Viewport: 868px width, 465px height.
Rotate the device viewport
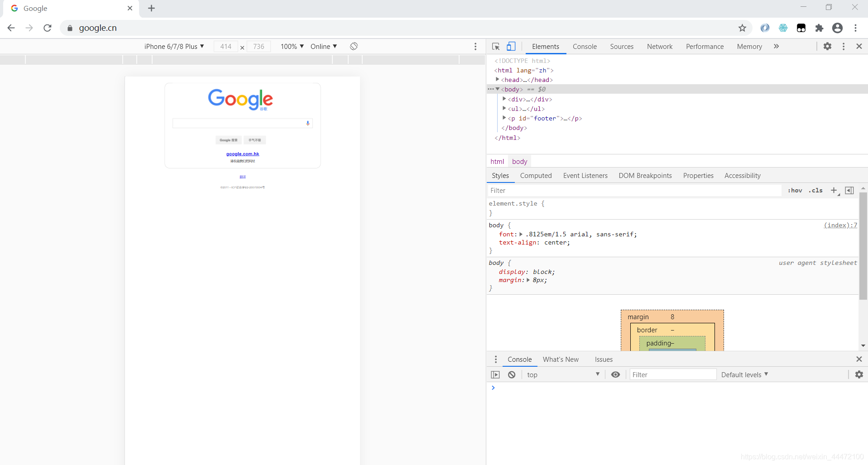354,46
